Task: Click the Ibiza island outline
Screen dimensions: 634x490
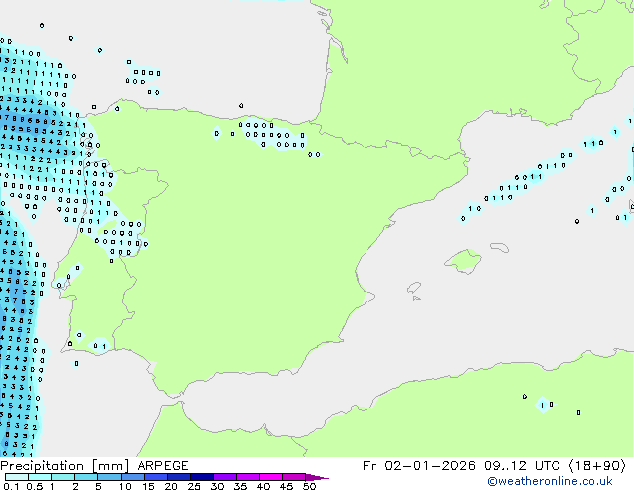Action: pos(414,288)
